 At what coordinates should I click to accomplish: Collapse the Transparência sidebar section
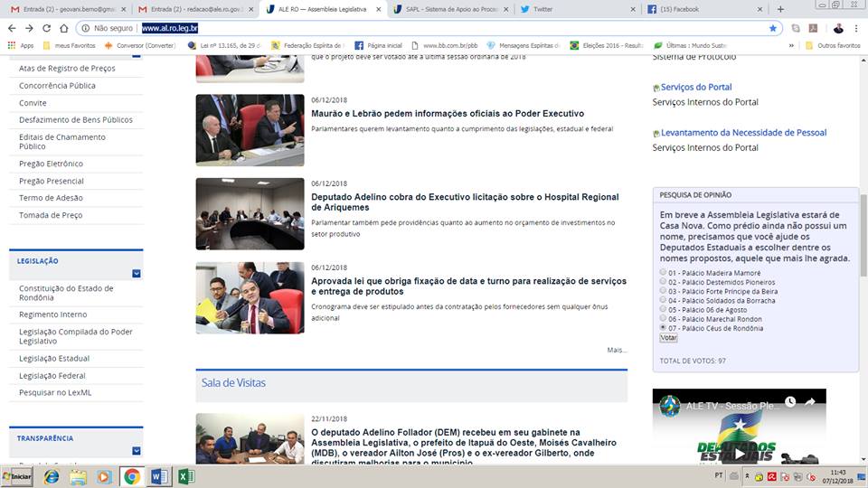pos(137,450)
